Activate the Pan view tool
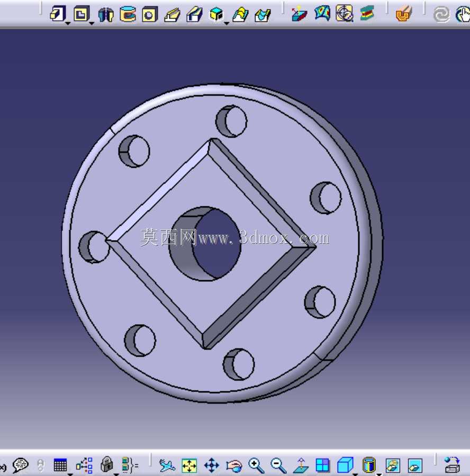The image size is (470, 476). [212, 465]
